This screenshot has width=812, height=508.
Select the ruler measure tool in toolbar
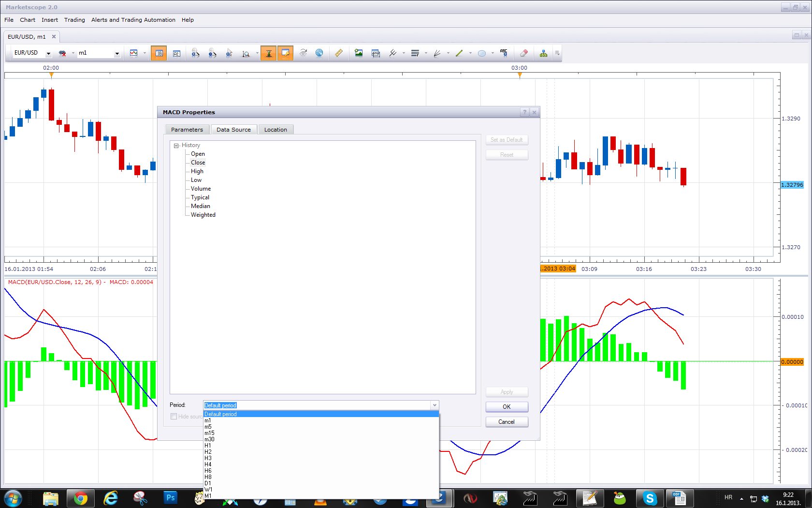pos(339,53)
